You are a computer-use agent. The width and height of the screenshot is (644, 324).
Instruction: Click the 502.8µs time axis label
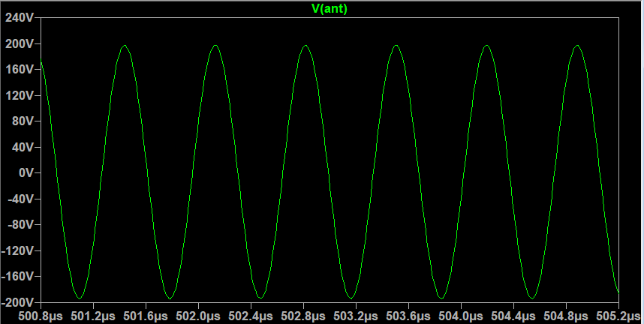click(303, 316)
